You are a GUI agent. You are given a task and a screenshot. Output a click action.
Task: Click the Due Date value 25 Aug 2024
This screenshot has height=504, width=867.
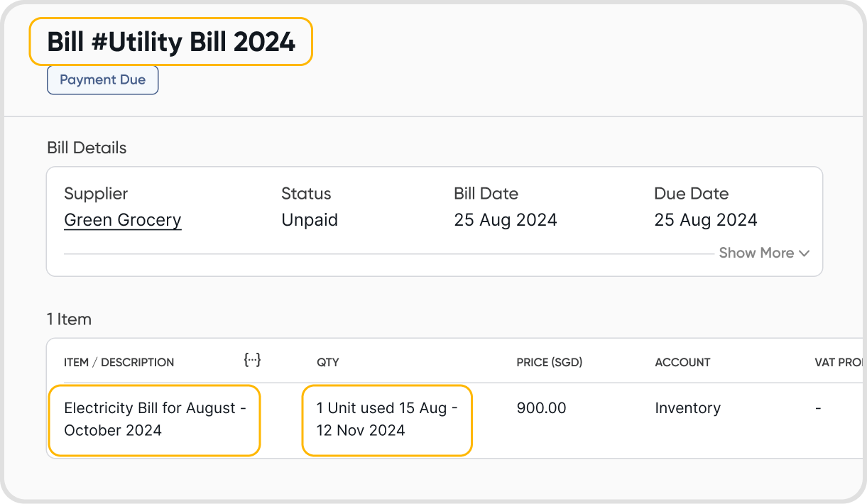pyautogui.click(x=706, y=220)
